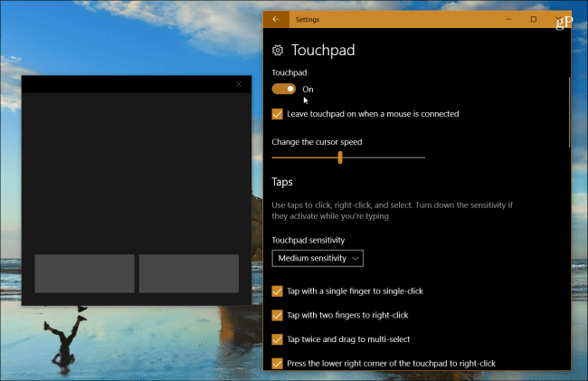This screenshot has height=381, width=588.
Task: Click the gear icon beside Touchpad heading
Action: pos(278,51)
